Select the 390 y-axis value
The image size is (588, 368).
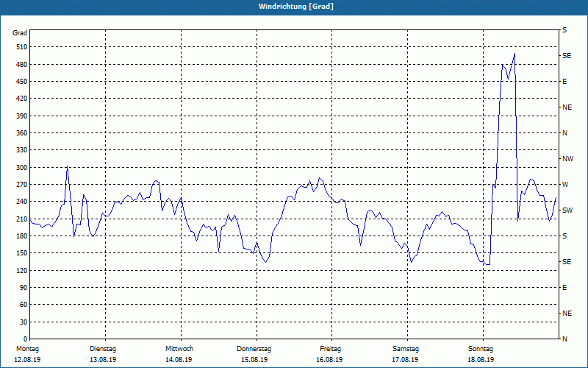[22, 116]
